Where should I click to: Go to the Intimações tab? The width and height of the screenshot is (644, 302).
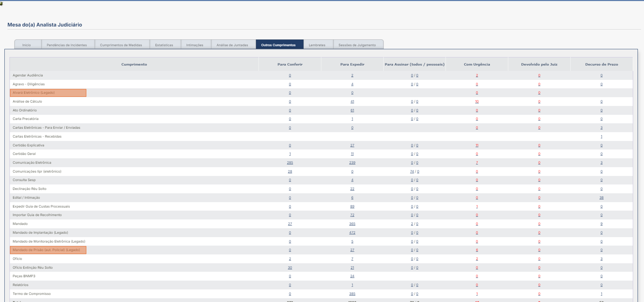[x=195, y=45]
